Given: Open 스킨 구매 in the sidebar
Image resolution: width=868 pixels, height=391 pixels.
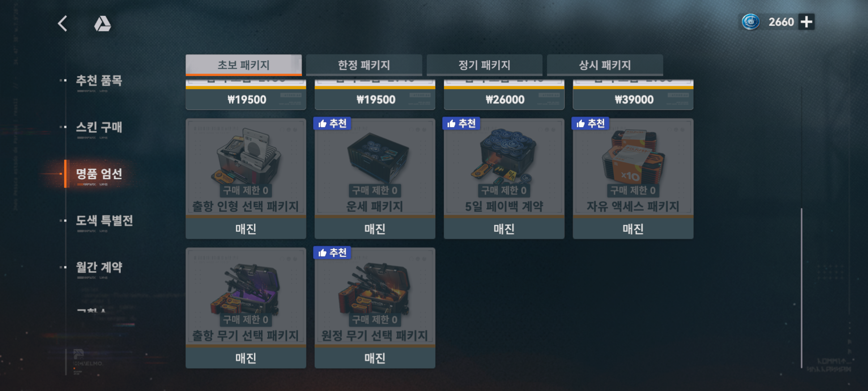Looking at the screenshot, I should [99, 127].
